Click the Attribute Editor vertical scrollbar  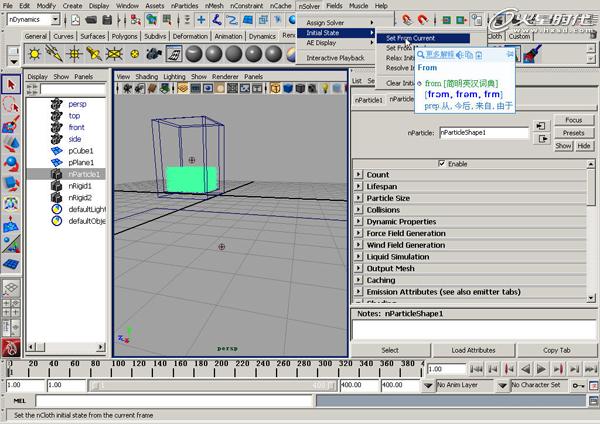(591, 231)
